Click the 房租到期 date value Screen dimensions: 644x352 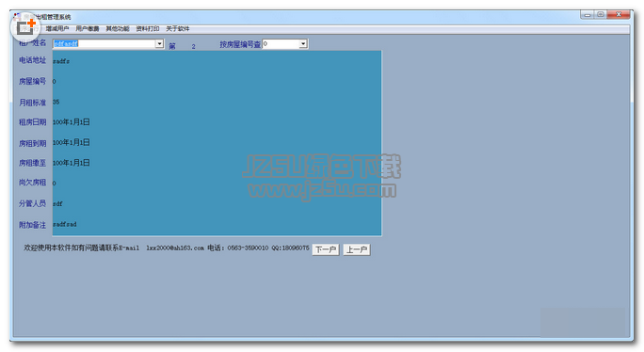(x=71, y=142)
